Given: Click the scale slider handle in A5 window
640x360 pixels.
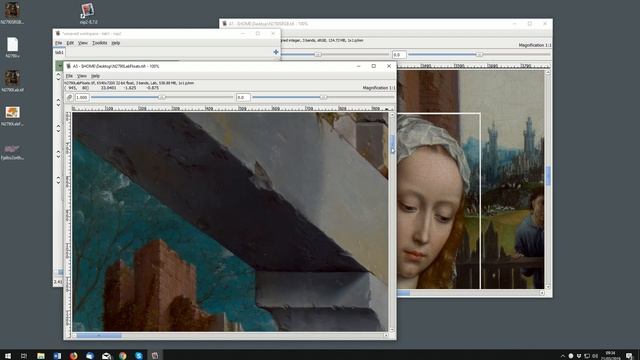Looking at the screenshot, I should pos(162,97).
